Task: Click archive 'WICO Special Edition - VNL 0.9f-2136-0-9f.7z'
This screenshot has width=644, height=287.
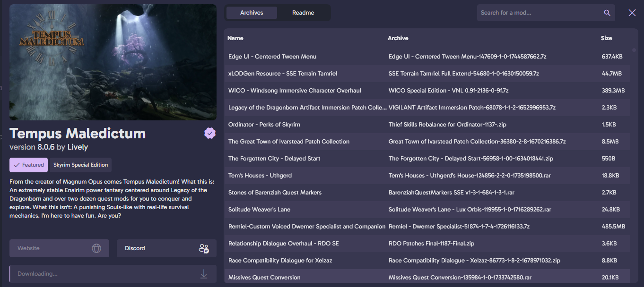Action: click(449, 91)
